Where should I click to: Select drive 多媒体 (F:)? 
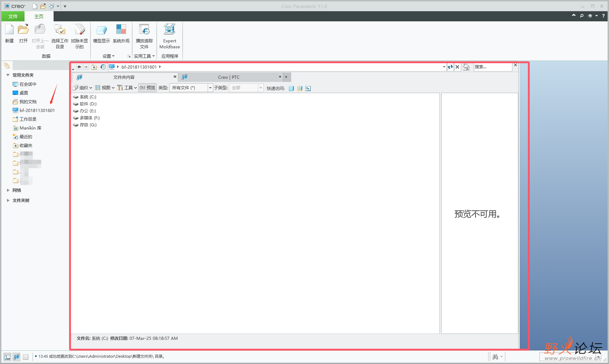coord(86,118)
